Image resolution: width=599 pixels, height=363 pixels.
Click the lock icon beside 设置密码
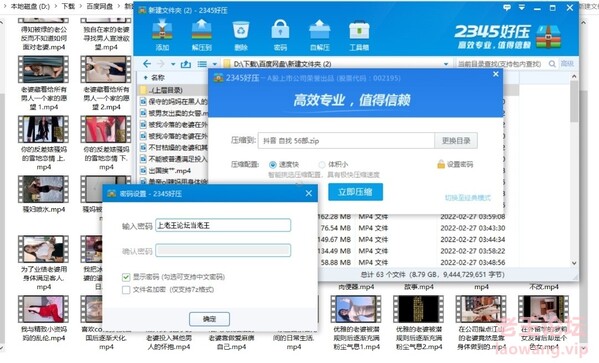[441, 164]
